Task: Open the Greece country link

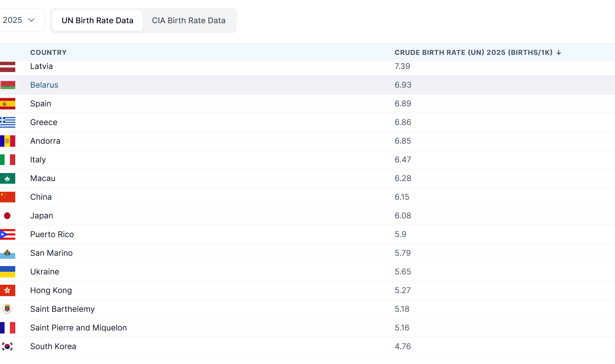Action: (44, 122)
